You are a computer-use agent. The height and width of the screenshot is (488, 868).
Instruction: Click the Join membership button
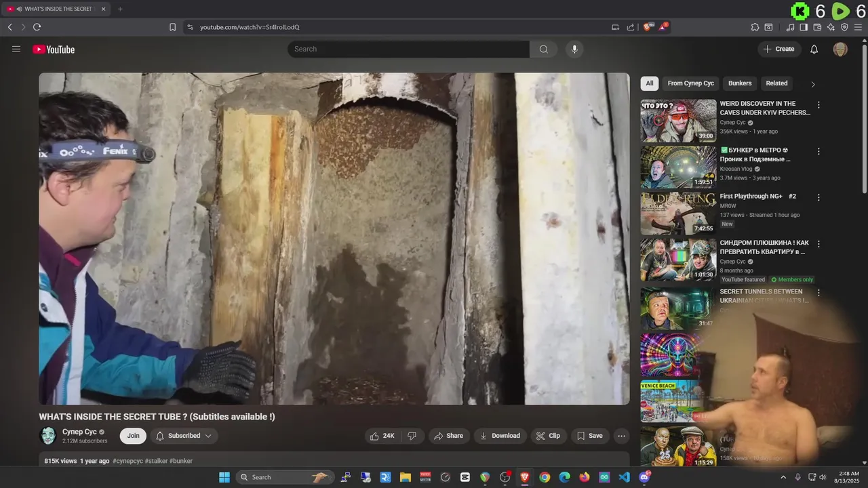(x=133, y=436)
